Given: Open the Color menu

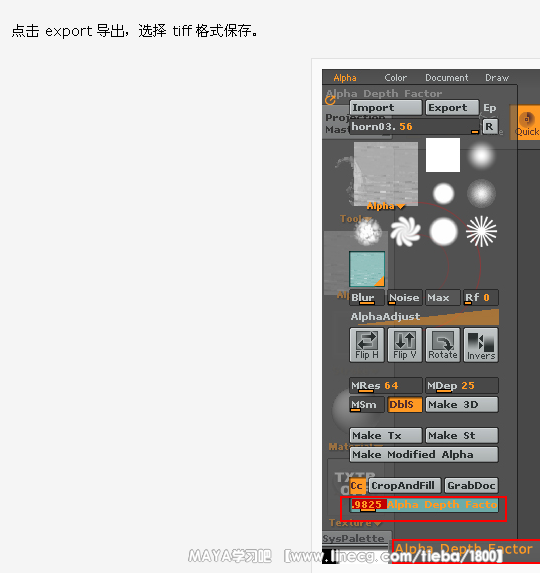Looking at the screenshot, I should pos(395,78).
